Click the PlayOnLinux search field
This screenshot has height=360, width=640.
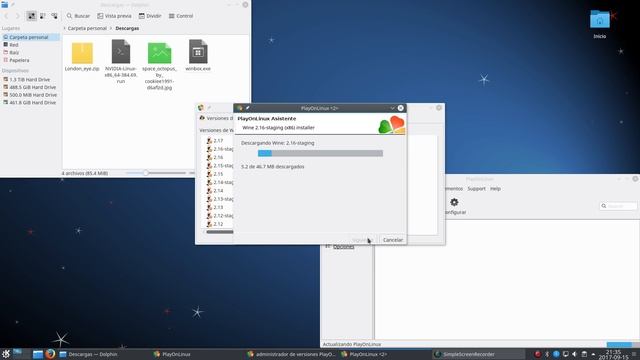(x=618, y=206)
